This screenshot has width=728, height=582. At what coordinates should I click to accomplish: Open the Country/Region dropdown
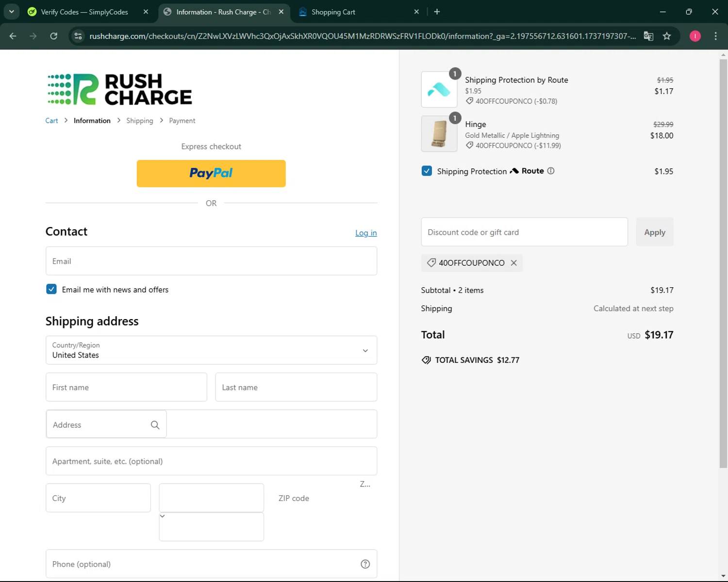[x=211, y=350]
